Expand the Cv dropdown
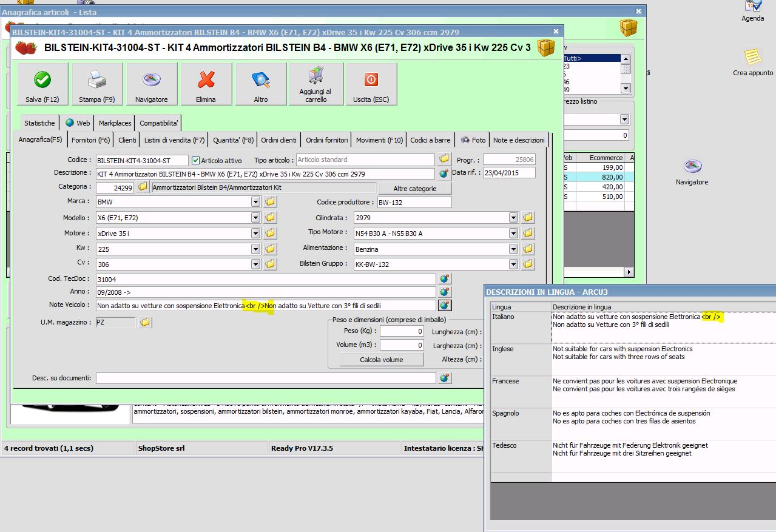The height and width of the screenshot is (532, 776). pos(255,264)
